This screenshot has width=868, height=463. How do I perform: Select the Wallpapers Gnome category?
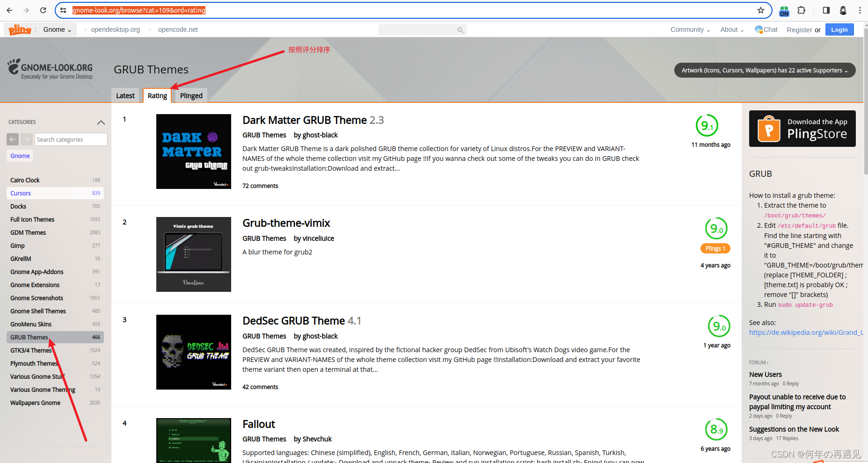[55, 403]
